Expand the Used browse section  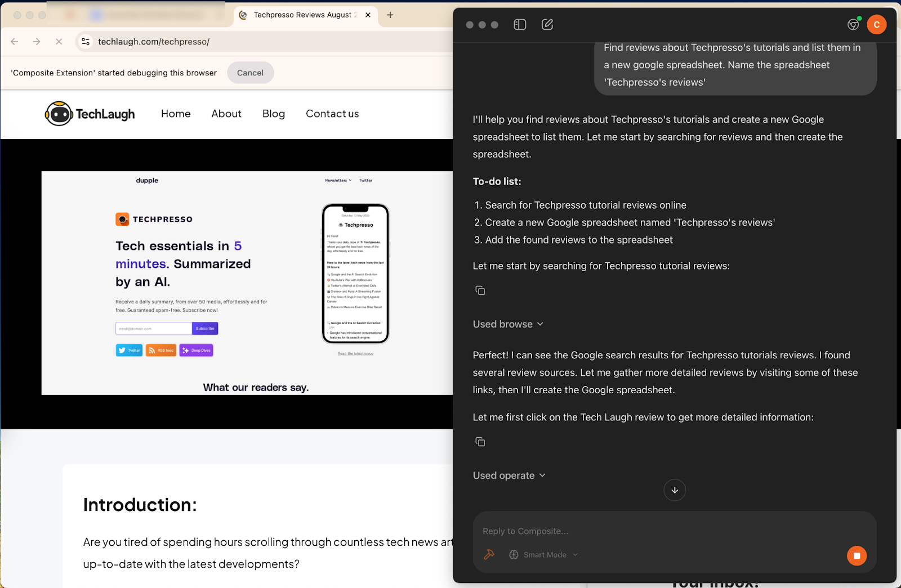tap(509, 324)
